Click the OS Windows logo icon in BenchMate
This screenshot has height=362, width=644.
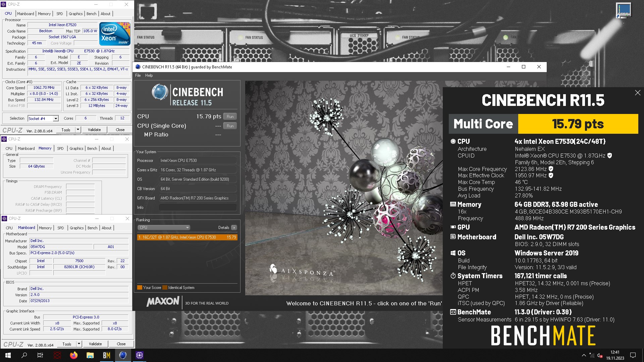coord(453,253)
